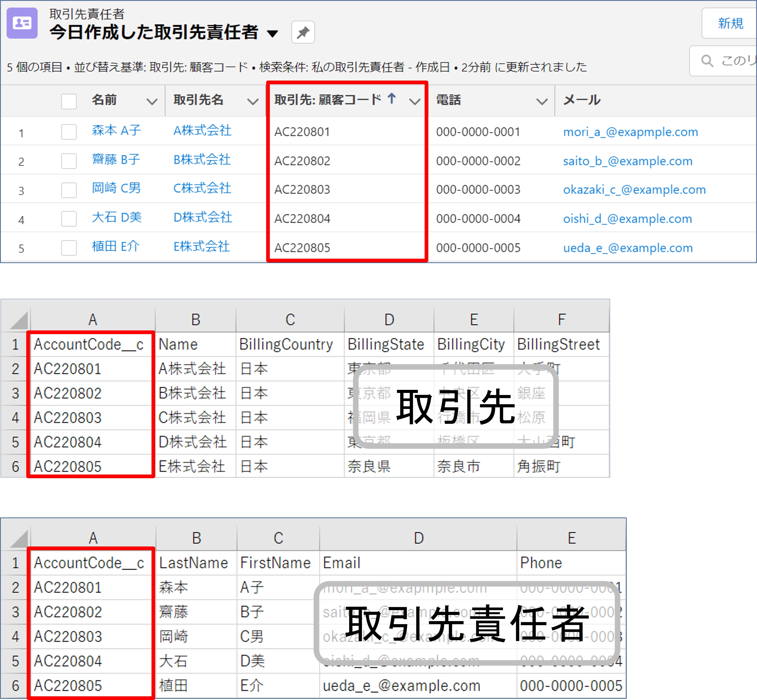The height and width of the screenshot is (700, 757).
Task: Select column C header in 取引先 sheet
Action: point(290,320)
